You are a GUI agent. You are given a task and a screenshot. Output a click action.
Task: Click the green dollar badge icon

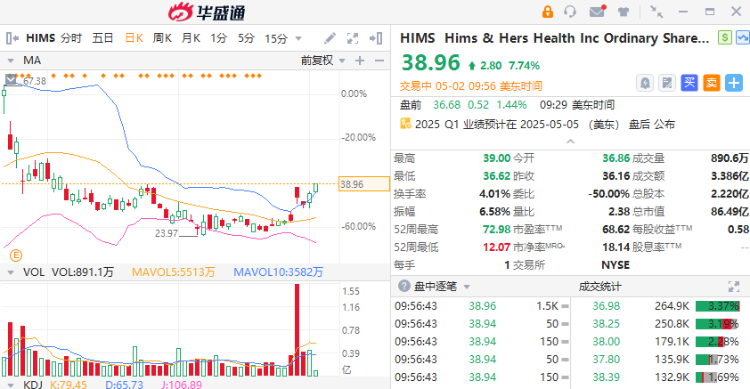click(x=725, y=38)
